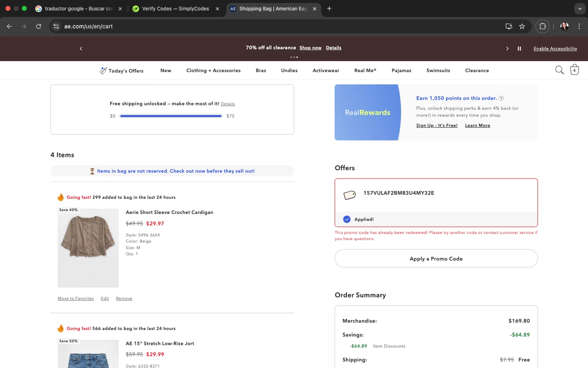Viewport: 588px width, 368px height.
Task: Click Learn More rewards link
Action: pyautogui.click(x=477, y=126)
